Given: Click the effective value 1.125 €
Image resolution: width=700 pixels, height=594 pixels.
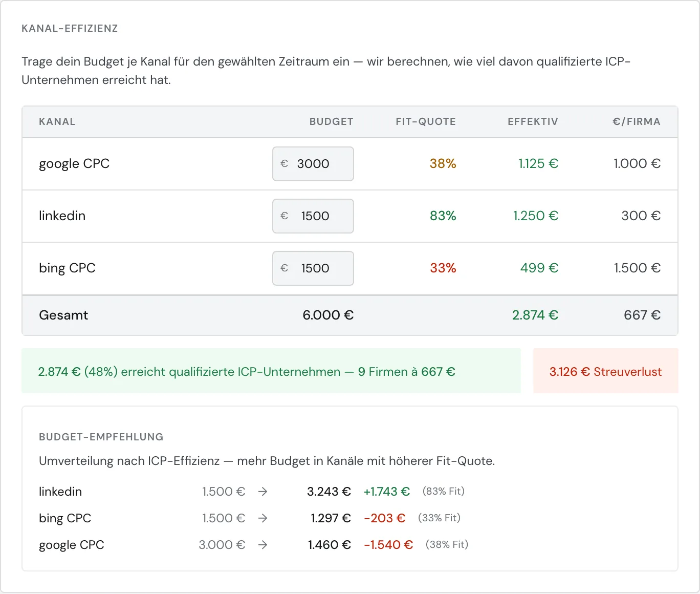Looking at the screenshot, I should tap(538, 164).
